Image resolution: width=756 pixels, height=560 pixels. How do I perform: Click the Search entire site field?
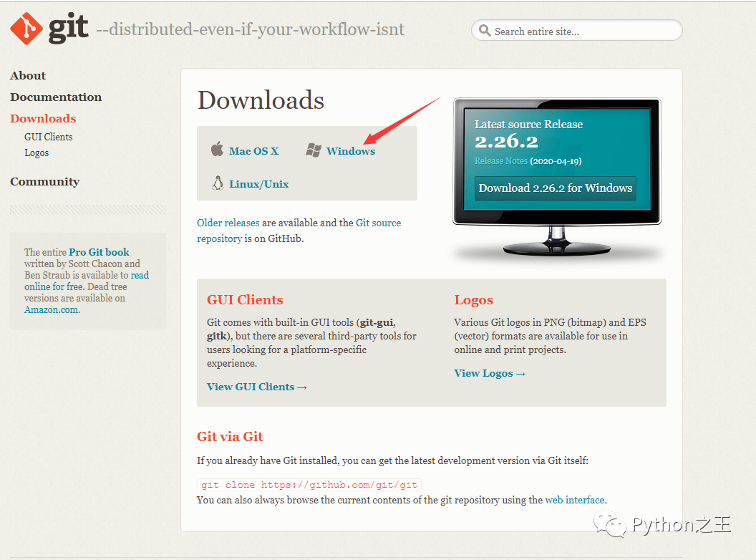click(x=576, y=30)
